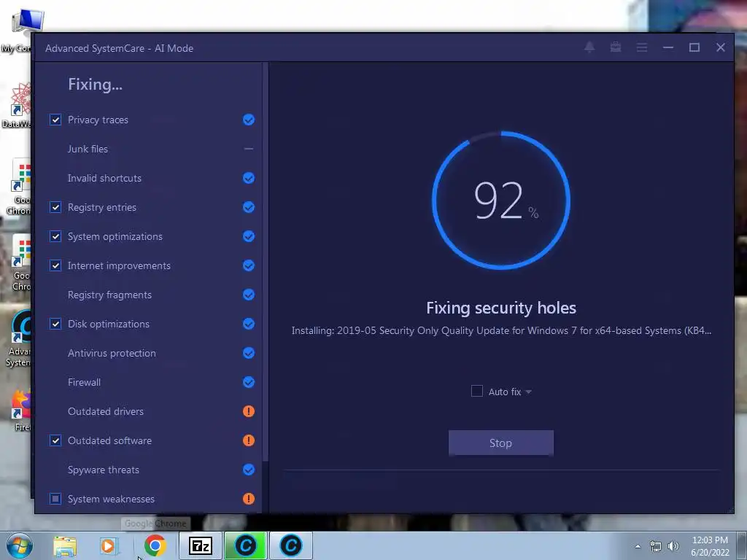Select the Registry fragments item
This screenshot has width=747, height=560.
109,295
